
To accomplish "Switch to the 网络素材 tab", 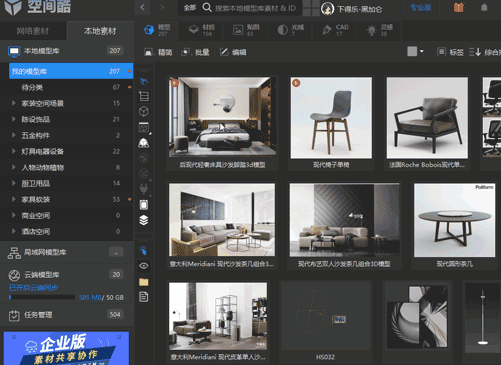I will point(33,31).
